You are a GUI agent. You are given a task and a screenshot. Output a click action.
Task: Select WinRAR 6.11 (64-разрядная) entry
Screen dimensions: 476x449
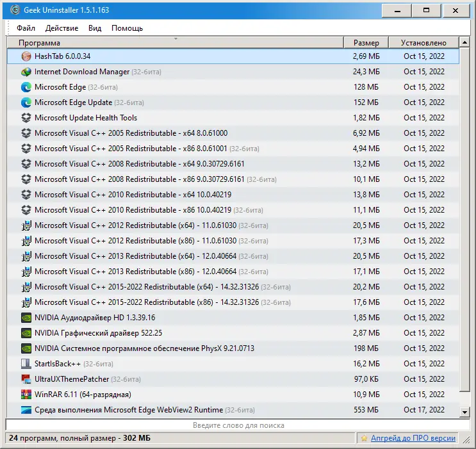click(233, 395)
